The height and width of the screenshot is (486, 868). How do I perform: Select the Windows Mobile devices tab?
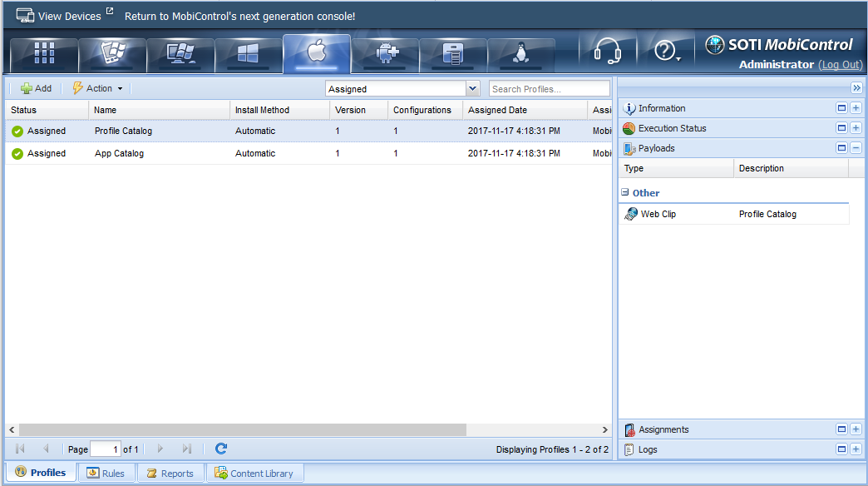[112, 54]
